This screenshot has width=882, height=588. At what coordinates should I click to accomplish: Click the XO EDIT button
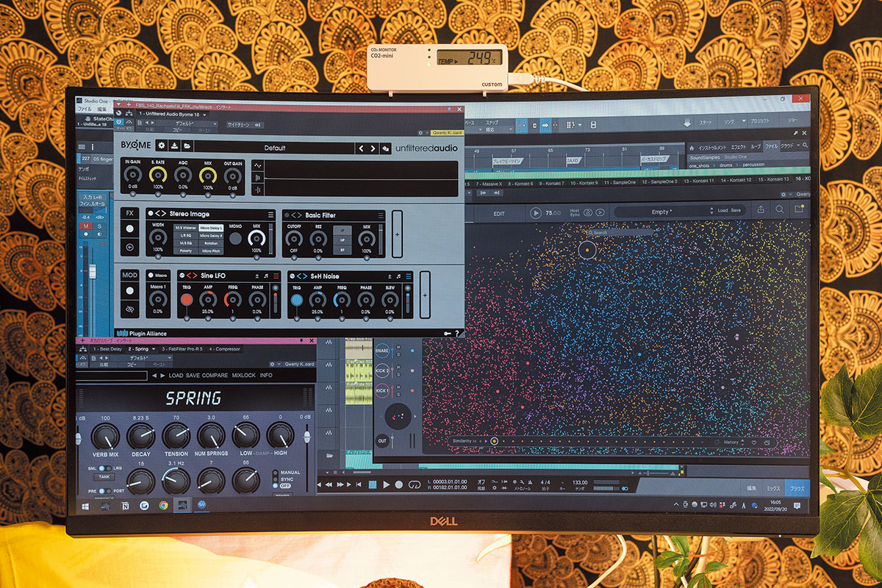[500, 213]
